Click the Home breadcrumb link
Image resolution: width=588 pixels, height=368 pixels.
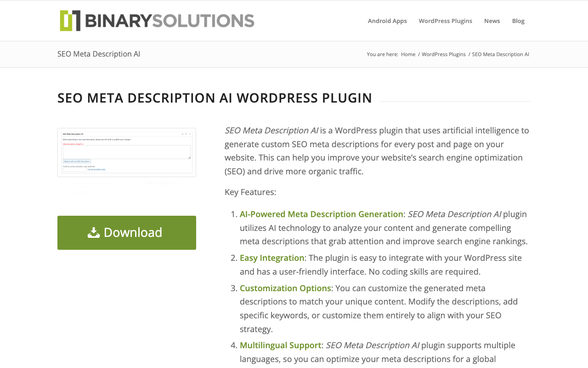408,54
